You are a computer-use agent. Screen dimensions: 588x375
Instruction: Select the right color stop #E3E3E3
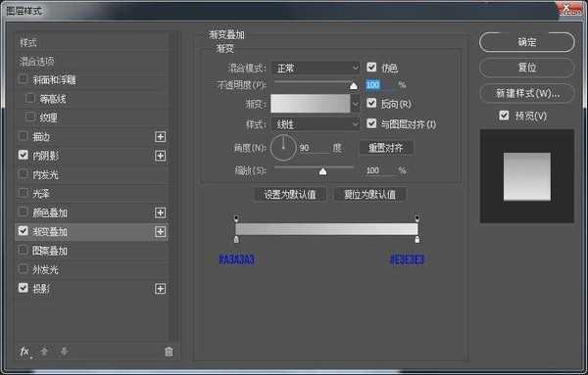point(417,239)
